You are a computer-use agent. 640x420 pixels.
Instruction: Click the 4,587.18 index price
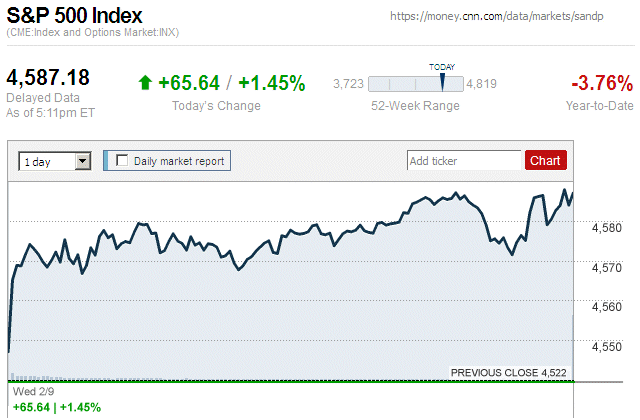[x=49, y=77]
